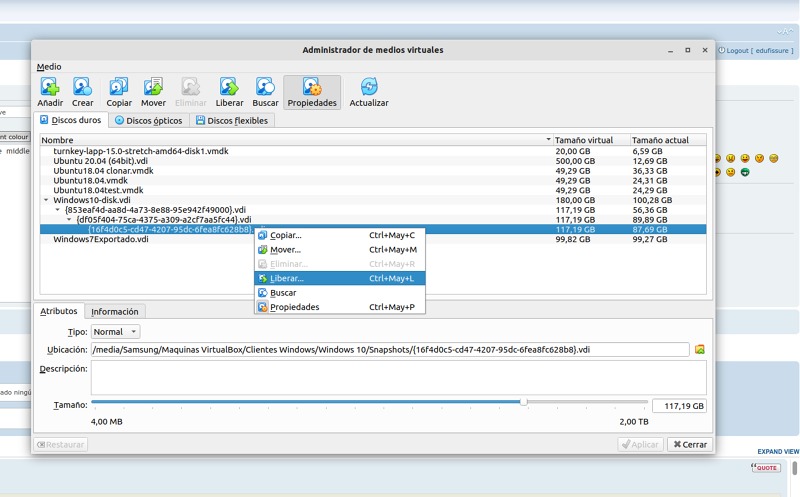The height and width of the screenshot is (497, 800).
Task: Open the Tipo Normal dropdown
Action: click(115, 331)
